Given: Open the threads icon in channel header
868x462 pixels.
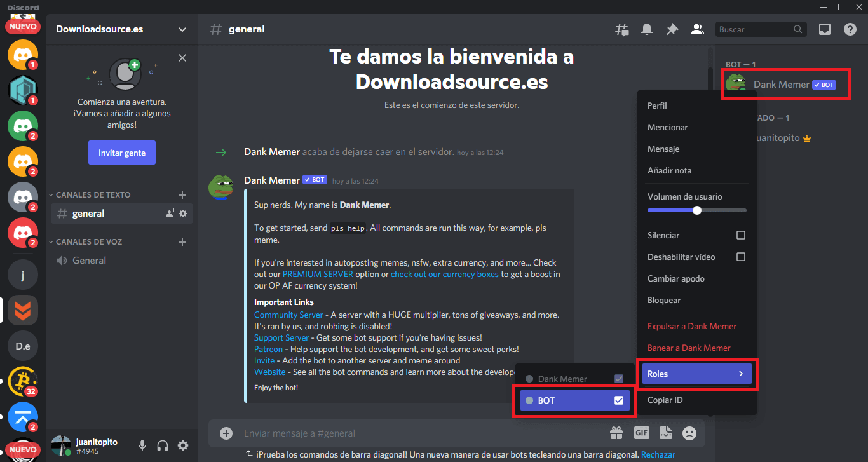Looking at the screenshot, I should click(x=621, y=29).
